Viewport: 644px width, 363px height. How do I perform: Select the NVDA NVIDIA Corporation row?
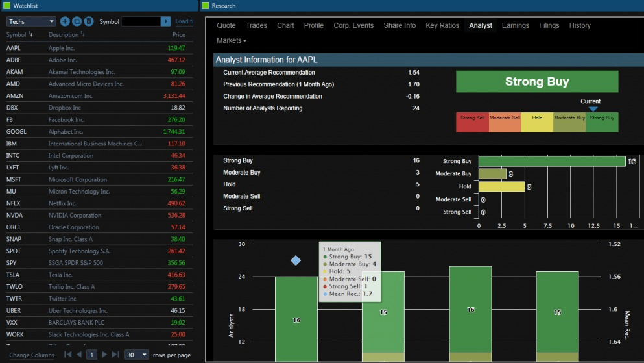point(99,215)
